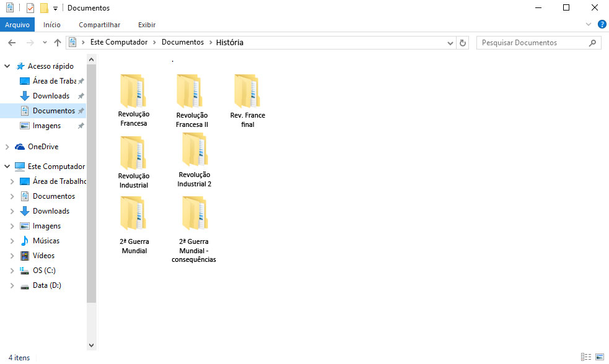This screenshot has width=609, height=364.
Task: Unpin Downloads from Acesso rápido
Action: click(x=81, y=95)
